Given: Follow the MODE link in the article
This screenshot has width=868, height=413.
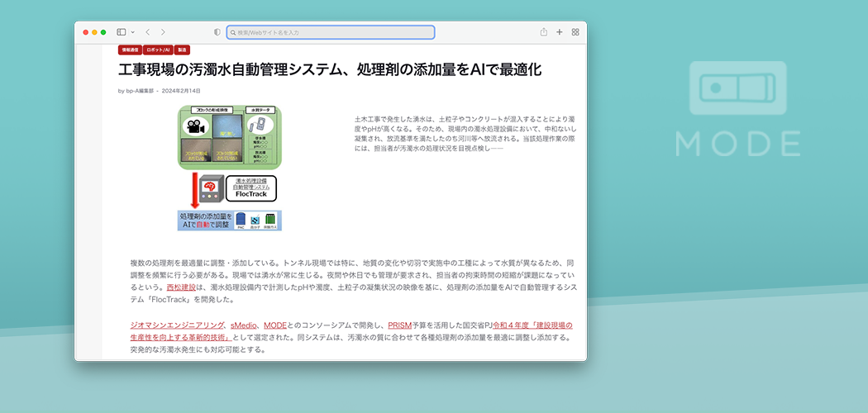Looking at the screenshot, I should (274, 325).
